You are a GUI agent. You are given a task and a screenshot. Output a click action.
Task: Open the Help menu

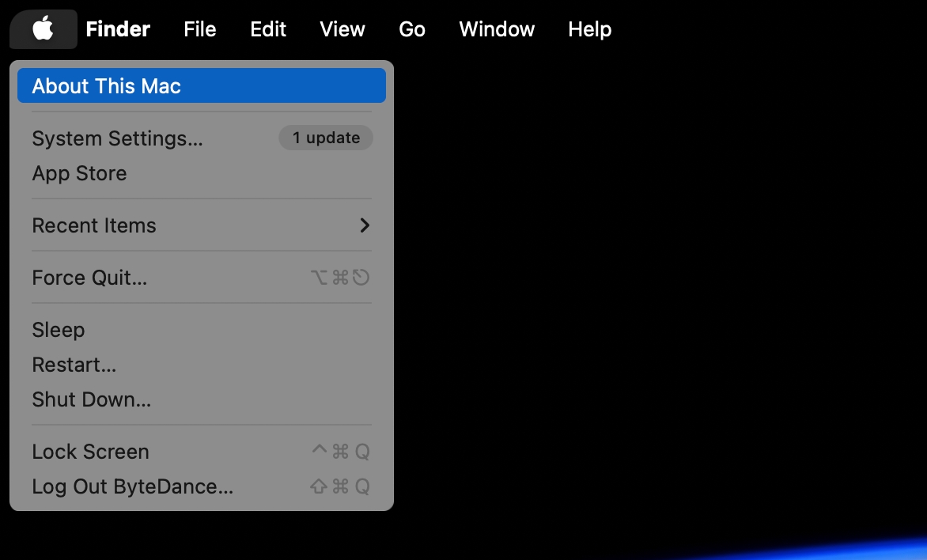589,29
